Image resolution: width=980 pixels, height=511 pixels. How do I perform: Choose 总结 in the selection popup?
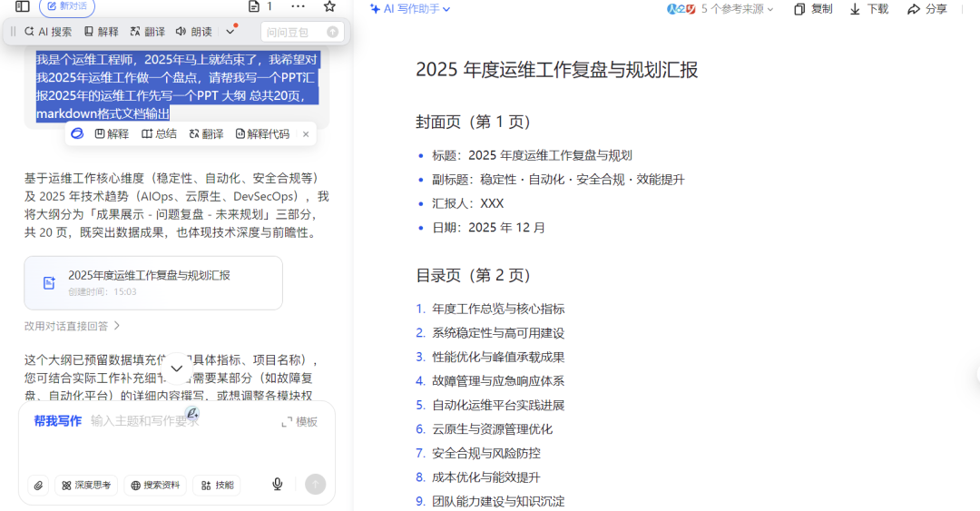pos(159,133)
